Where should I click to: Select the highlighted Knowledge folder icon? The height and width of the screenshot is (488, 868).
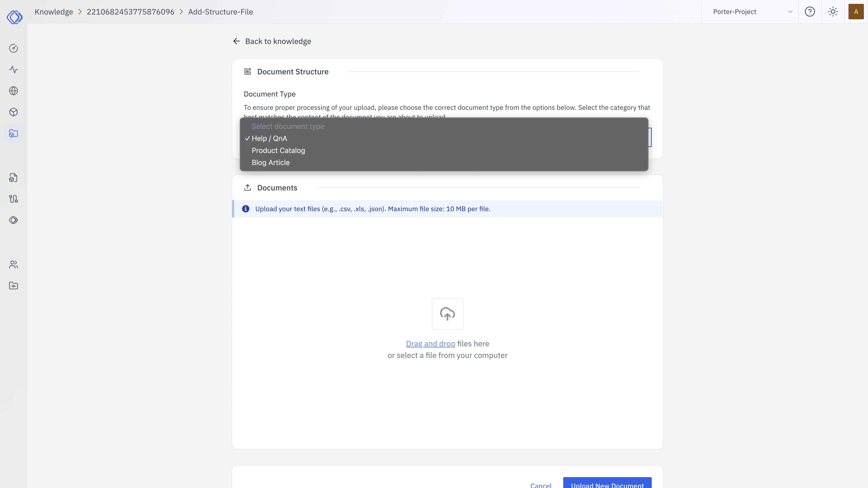click(x=14, y=133)
